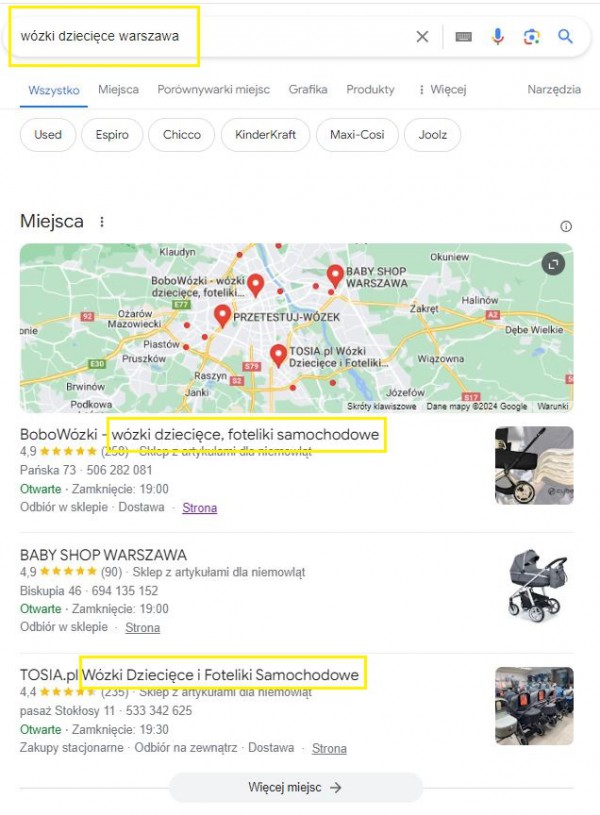Click the PRZETESTUJ-WÓZEK red map pin

click(223, 316)
